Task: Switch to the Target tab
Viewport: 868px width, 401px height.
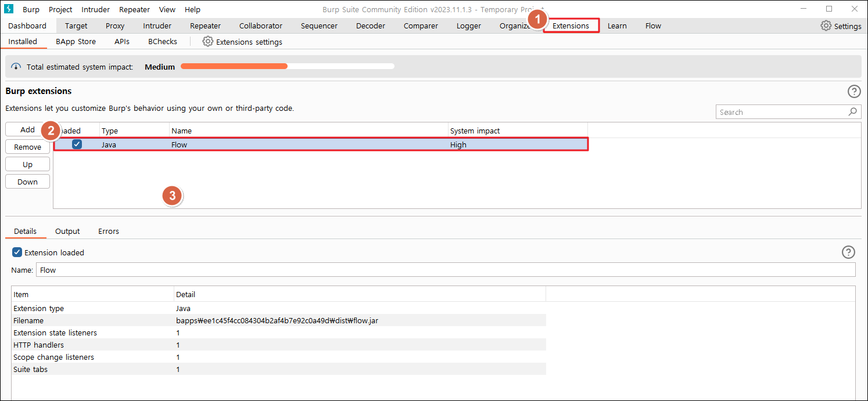Action: [x=76, y=26]
